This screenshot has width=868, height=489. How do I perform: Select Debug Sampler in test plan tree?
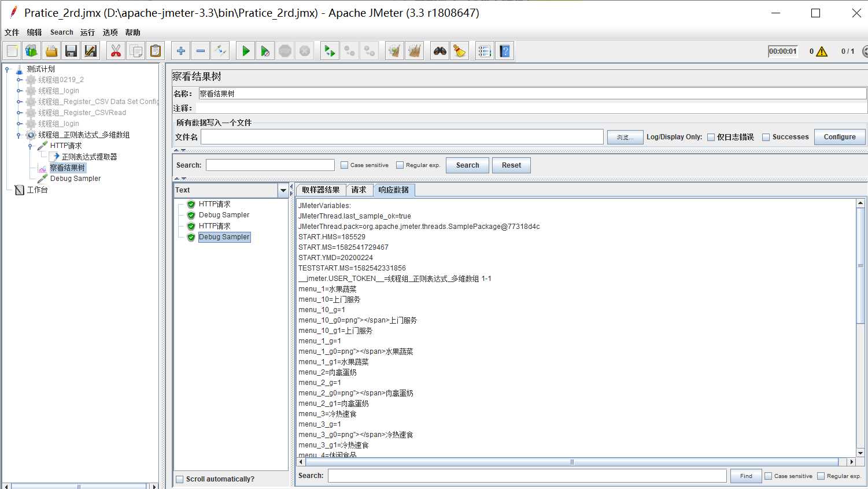pos(75,179)
